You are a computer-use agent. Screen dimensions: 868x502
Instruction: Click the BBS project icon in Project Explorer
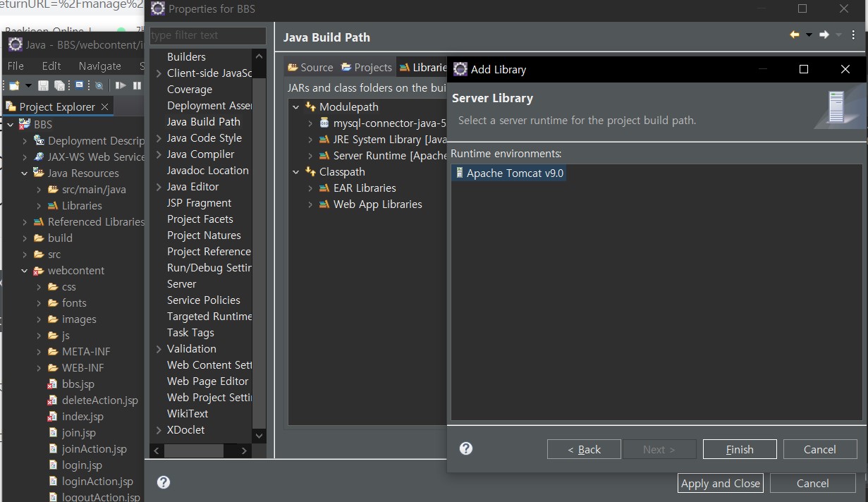tap(25, 125)
